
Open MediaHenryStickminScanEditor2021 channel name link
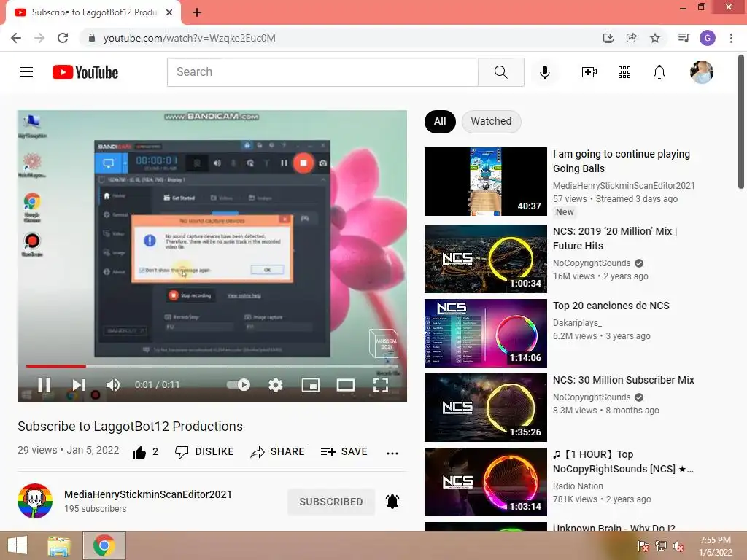tap(147, 494)
